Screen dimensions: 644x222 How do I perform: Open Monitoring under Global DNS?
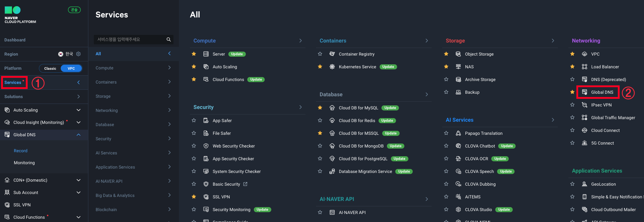(x=24, y=163)
